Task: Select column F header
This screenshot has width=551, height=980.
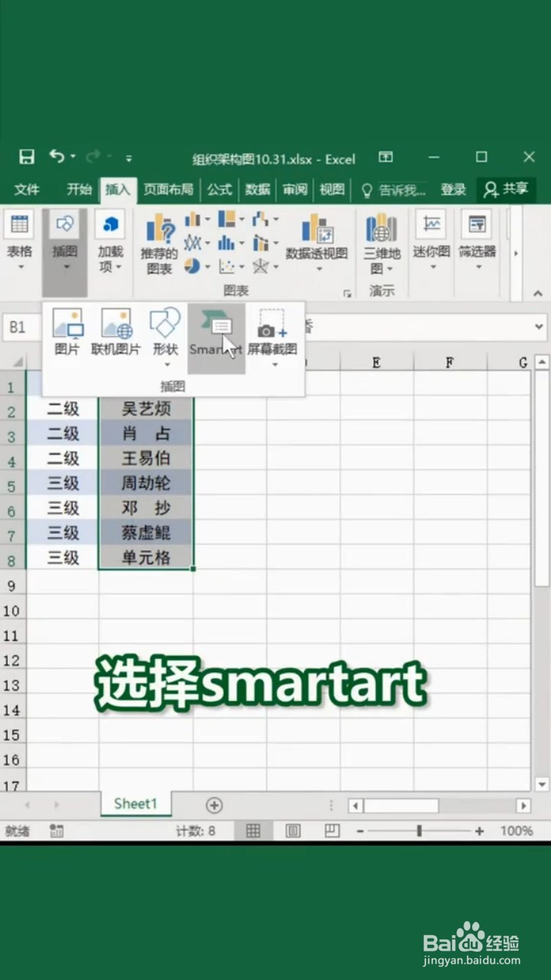Action: 450,363
